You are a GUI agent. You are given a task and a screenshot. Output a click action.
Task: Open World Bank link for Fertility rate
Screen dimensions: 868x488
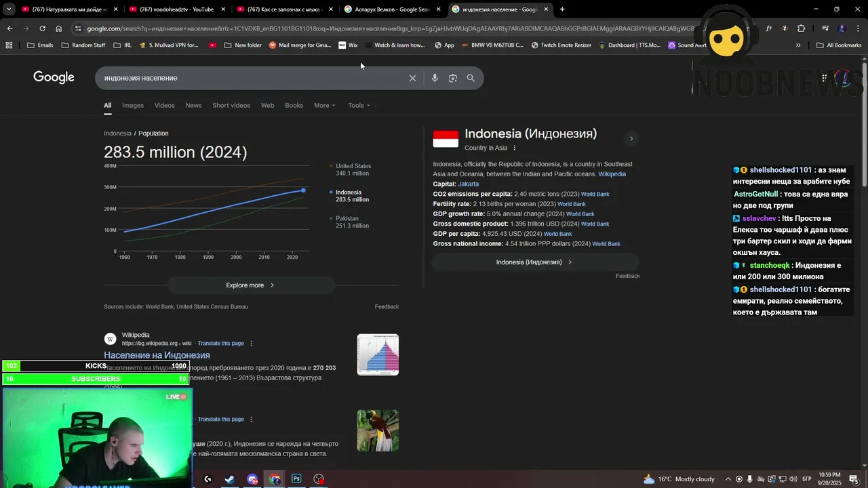coord(571,204)
